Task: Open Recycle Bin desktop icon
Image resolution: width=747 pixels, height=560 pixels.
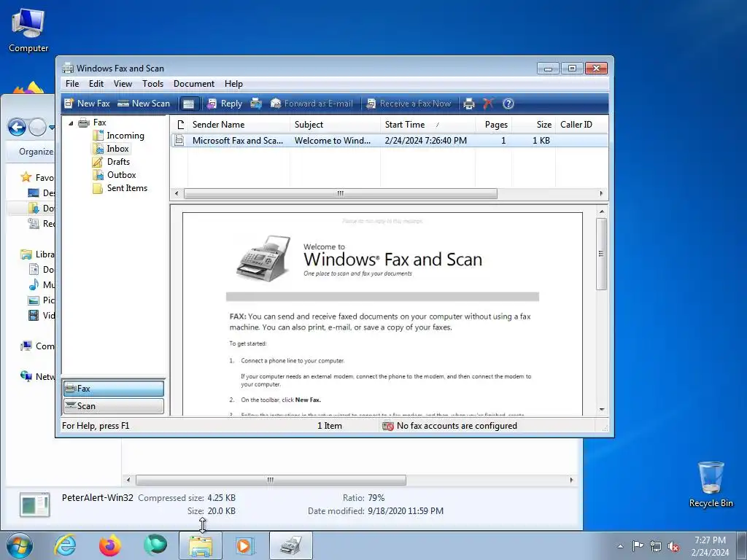Action: (x=711, y=485)
